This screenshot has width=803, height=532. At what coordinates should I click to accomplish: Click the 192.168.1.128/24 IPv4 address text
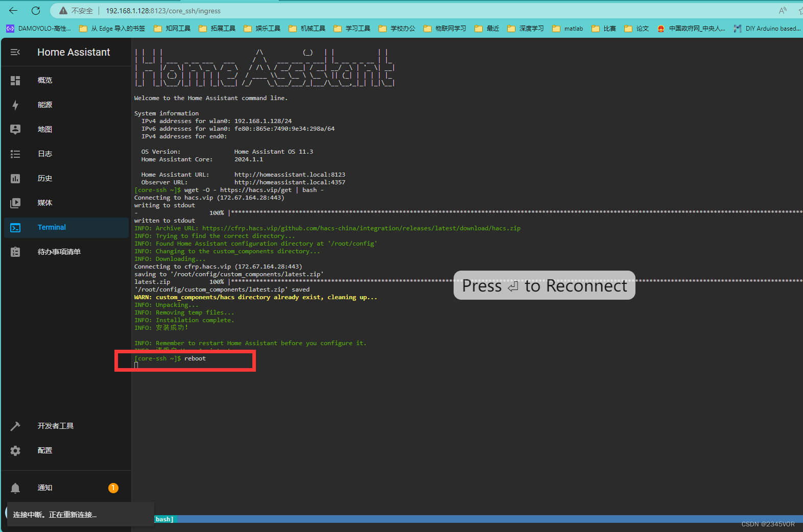click(263, 121)
